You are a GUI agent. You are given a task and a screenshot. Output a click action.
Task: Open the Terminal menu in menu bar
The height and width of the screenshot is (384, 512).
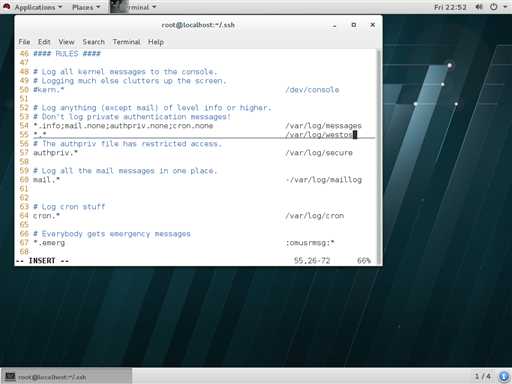pyautogui.click(x=126, y=42)
